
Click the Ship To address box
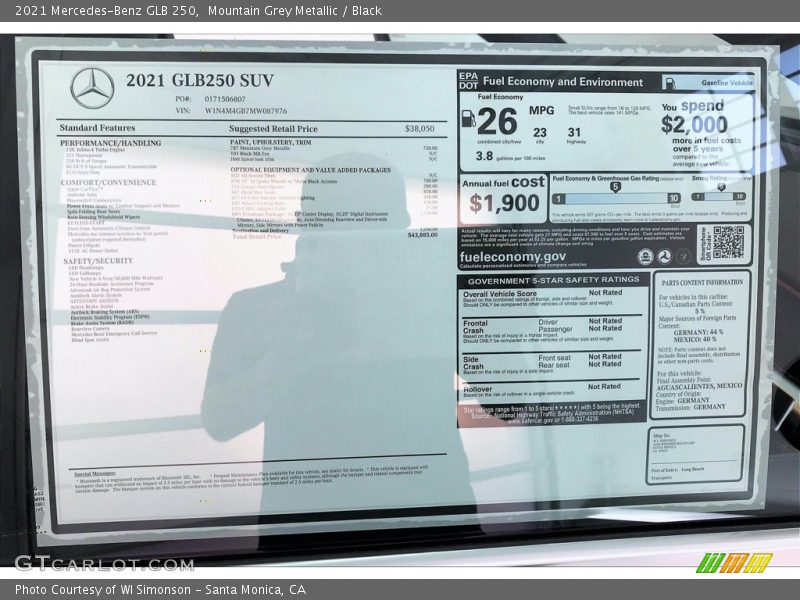pos(695,452)
